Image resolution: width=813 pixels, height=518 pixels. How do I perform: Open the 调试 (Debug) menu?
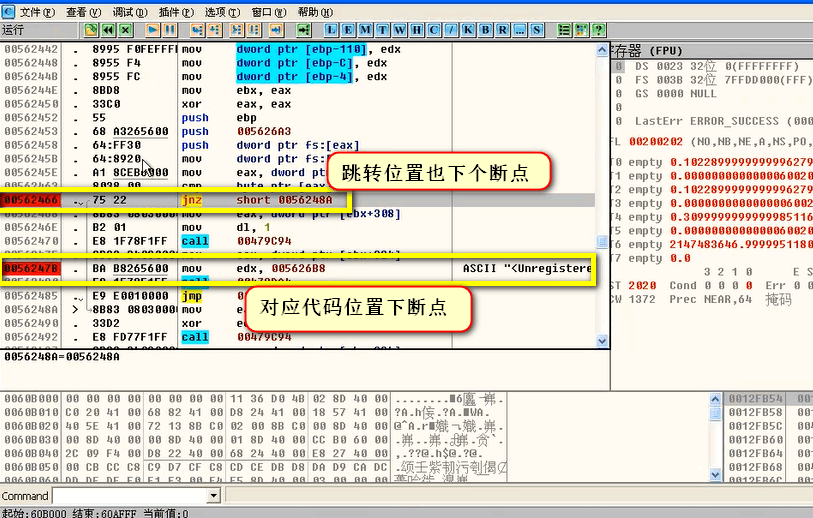click(x=130, y=12)
